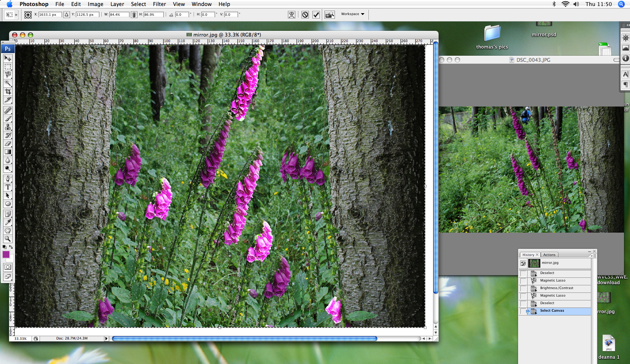This screenshot has height=364, width=630.
Task: Click the width percentage field
Action: click(119, 15)
